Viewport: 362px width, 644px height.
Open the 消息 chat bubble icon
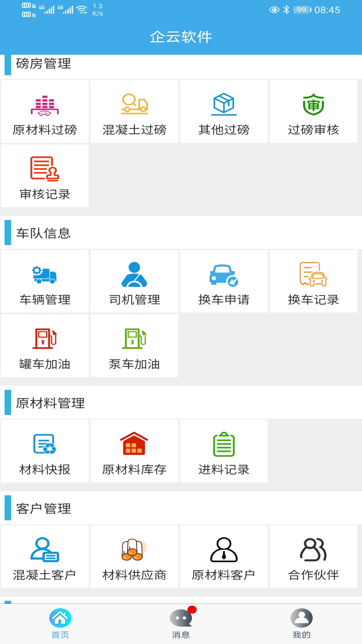point(181,618)
